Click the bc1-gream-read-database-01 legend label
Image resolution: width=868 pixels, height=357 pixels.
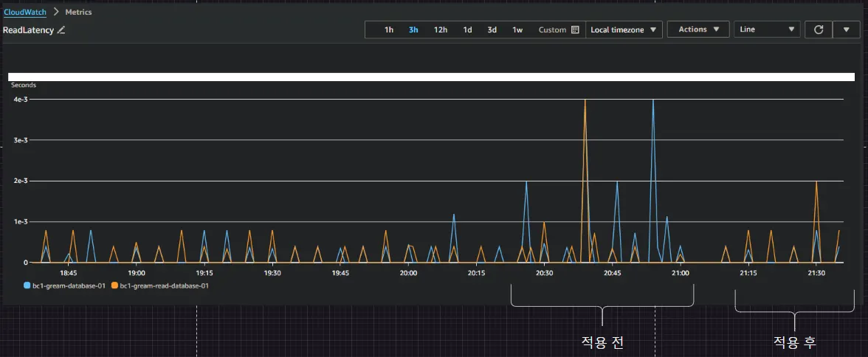164,285
